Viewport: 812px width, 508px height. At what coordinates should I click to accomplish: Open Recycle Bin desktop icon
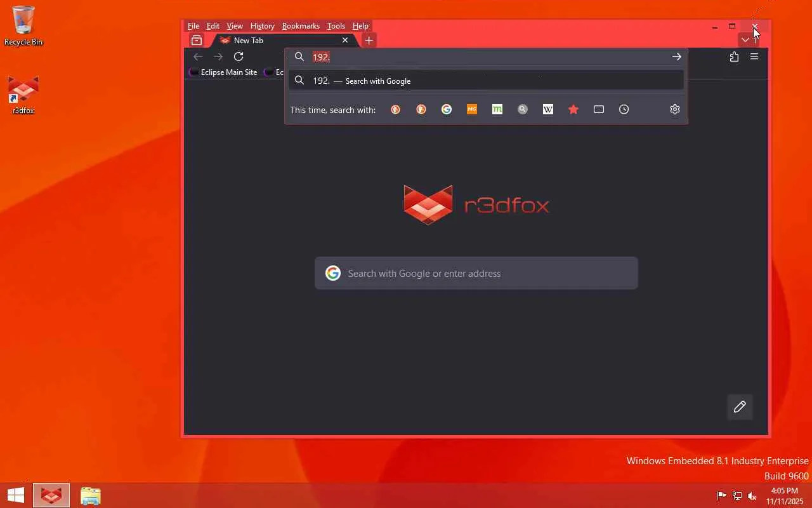(23, 26)
